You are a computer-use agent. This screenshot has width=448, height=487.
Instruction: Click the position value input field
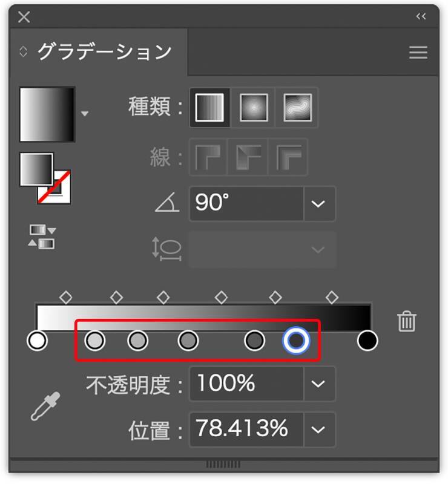[246, 430]
